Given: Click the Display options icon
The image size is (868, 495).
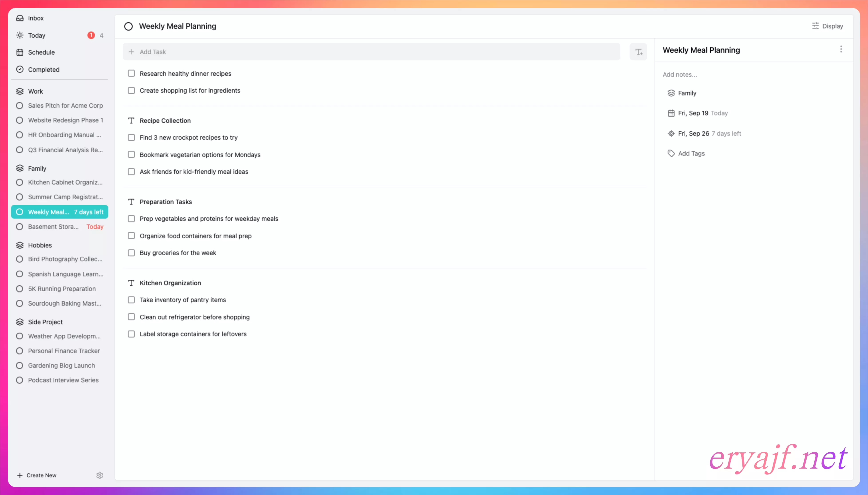Looking at the screenshot, I should point(815,26).
